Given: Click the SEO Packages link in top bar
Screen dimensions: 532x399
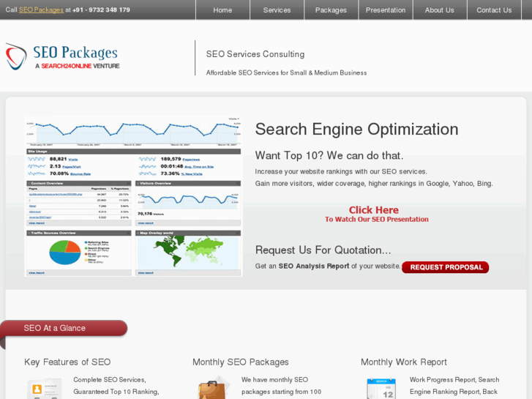Looking at the screenshot, I should click(x=41, y=10).
